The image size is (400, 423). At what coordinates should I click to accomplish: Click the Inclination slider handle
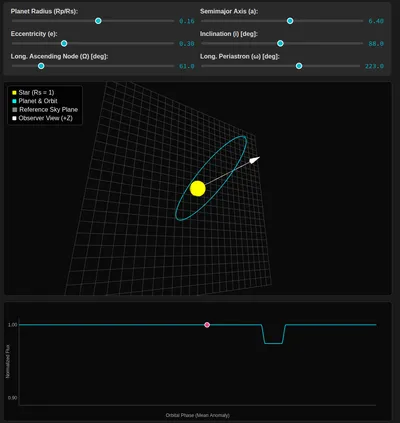(x=280, y=43)
